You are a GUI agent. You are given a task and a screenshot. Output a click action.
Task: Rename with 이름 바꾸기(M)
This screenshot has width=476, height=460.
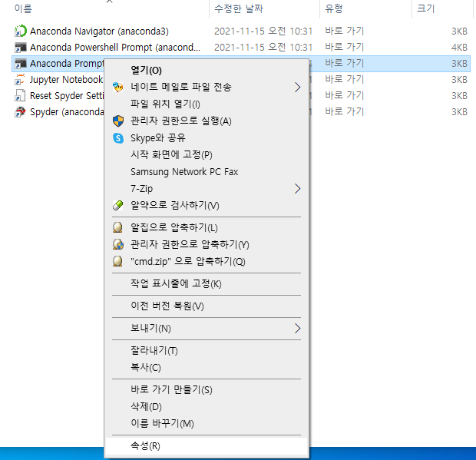coord(207,423)
